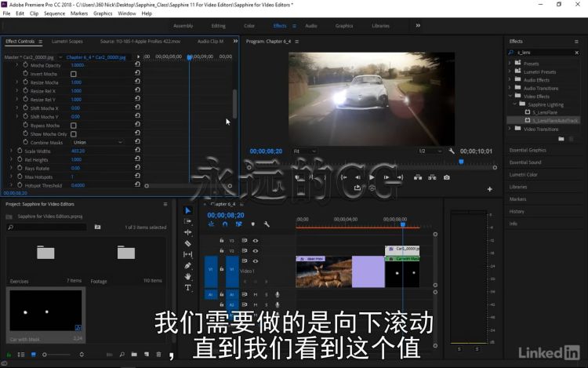This screenshot has width=588, height=368.
Task: Select the Ripple Edit tool
Action: 188,232
